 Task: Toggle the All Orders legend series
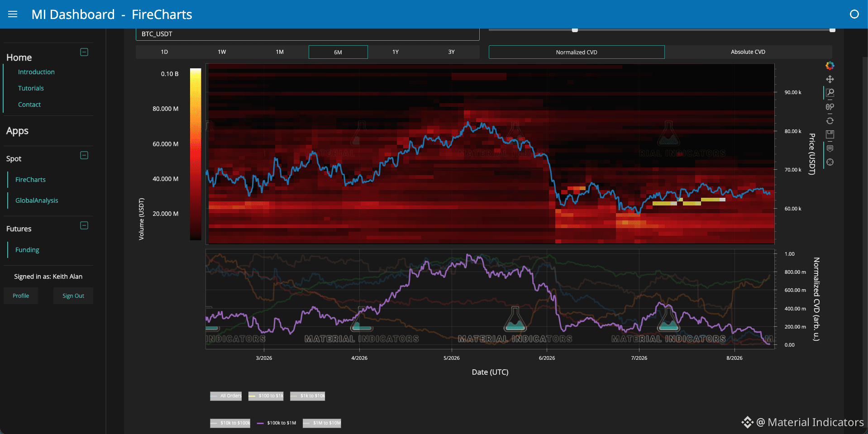pyautogui.click(x=226, y=396)
